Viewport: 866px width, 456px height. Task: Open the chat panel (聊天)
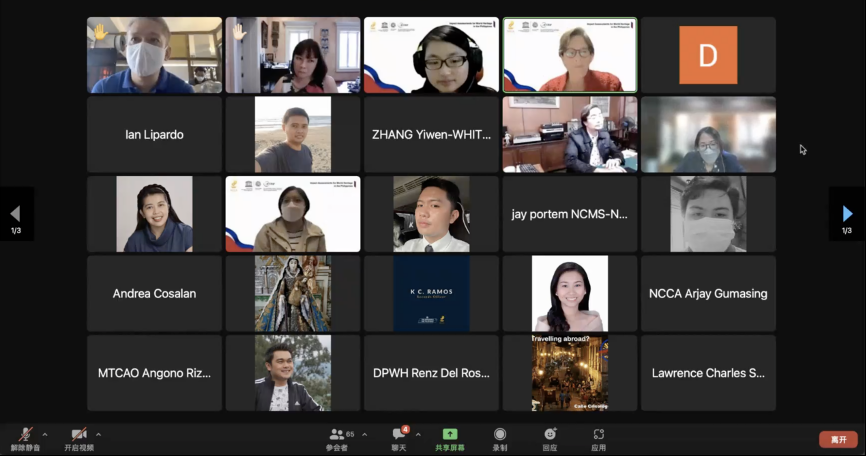click(x=398, y=437)
